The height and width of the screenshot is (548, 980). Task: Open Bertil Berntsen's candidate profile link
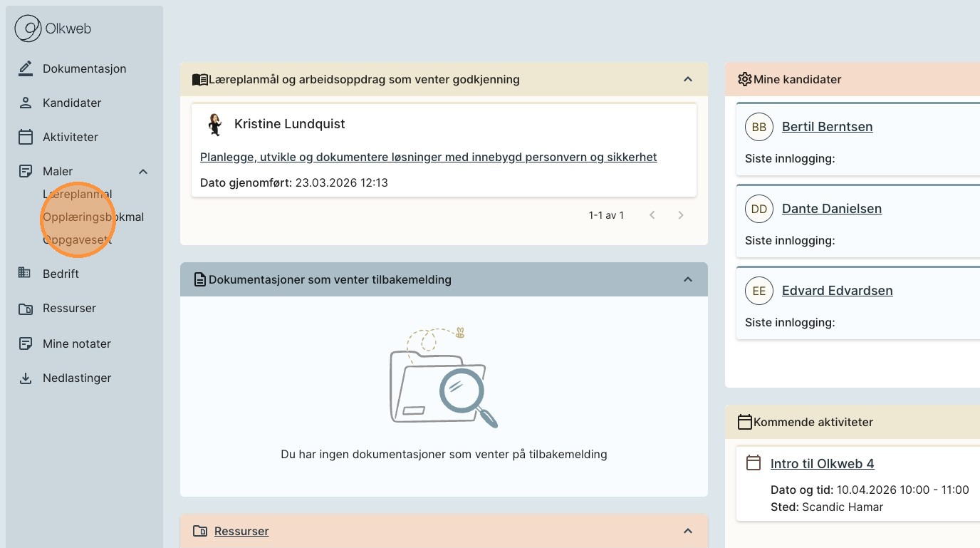pyautogui.click(x=827, y=127)
